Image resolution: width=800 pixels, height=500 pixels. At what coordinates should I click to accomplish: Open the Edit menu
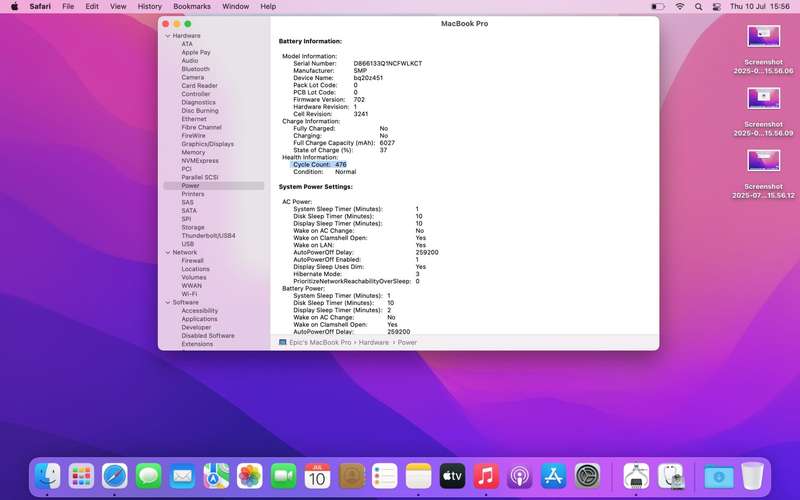[92, 7]
